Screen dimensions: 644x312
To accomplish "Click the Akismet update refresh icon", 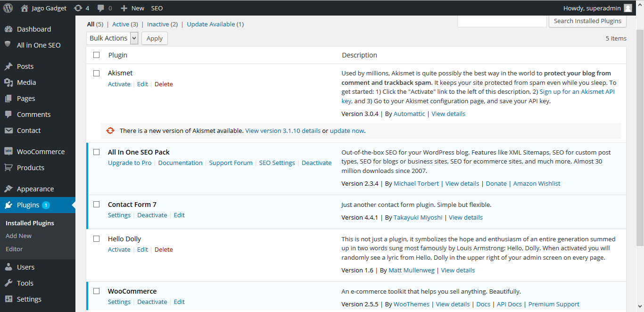I will point(110,131).
